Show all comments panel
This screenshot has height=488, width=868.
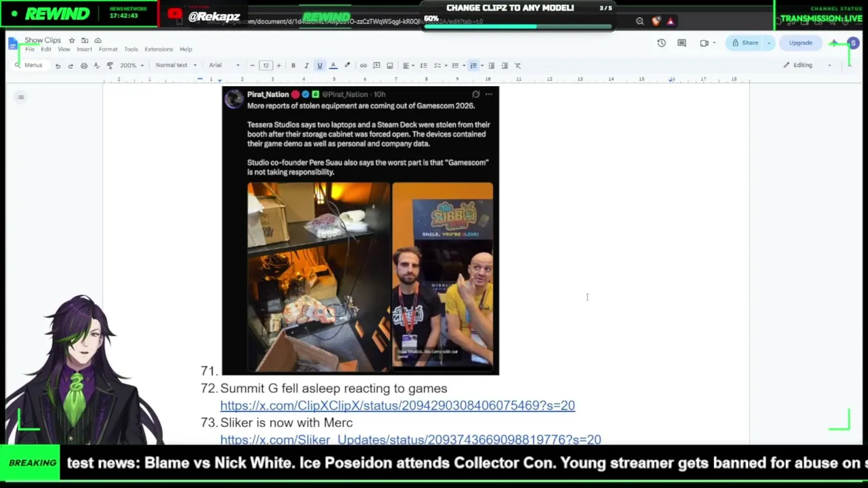tap(682, 43)
